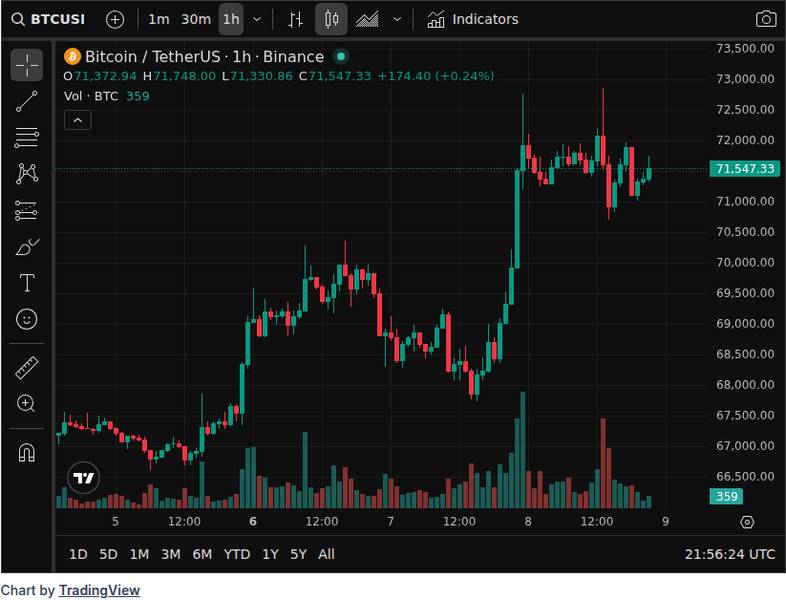The height and width of the screenshot is (600, 786).
Task: Click the current price label 71,547.33
Action: pos(744,168)
